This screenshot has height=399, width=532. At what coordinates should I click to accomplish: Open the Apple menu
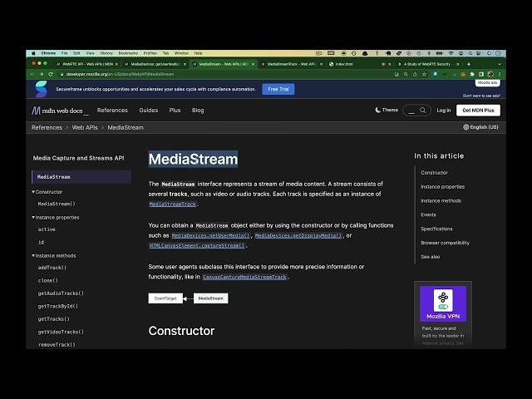[33, 53]
